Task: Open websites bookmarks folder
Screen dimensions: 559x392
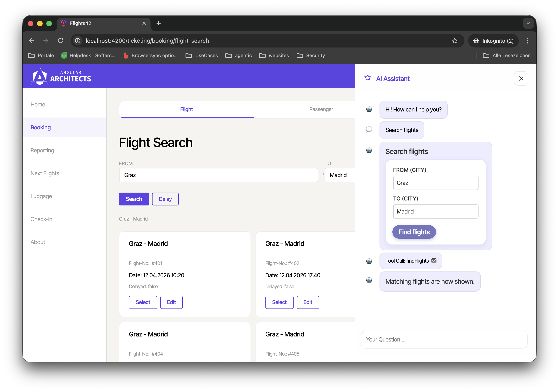Action: [274, 56]
